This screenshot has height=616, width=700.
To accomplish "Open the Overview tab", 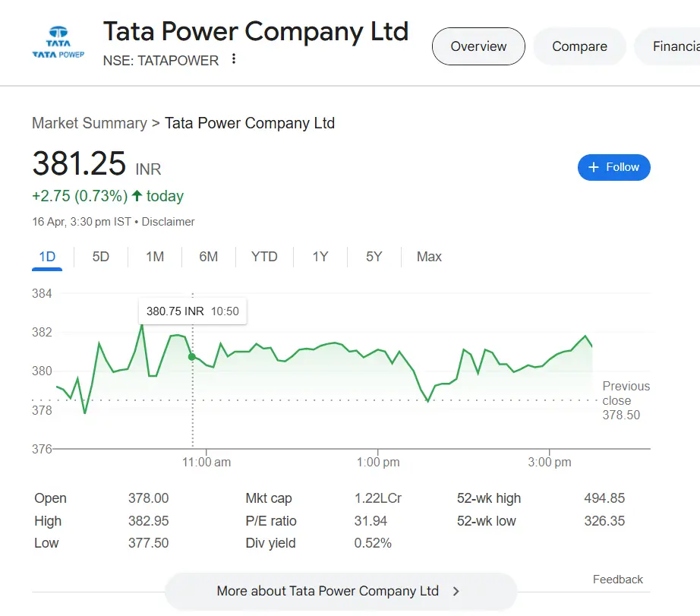I will (x=478, y=46).
